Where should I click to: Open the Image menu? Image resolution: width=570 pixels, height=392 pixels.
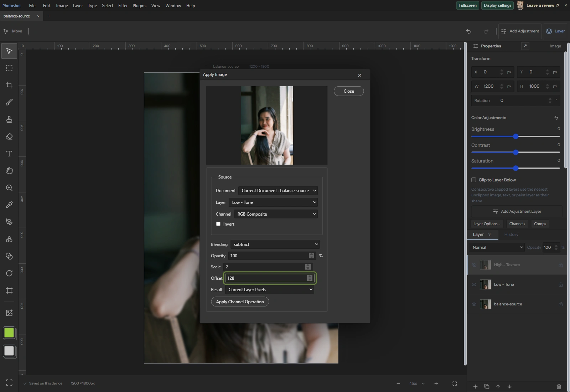pyautogui.click(x=62, y=6)
